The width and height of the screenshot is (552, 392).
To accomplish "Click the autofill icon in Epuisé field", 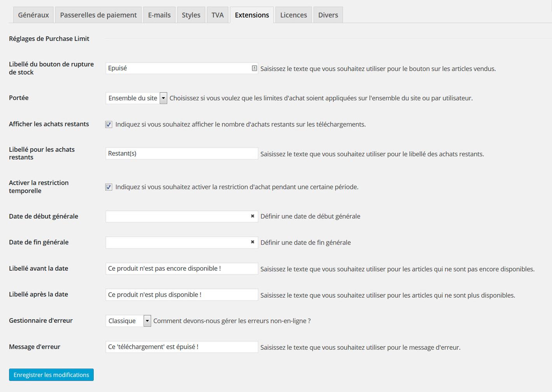I will 254,68.
